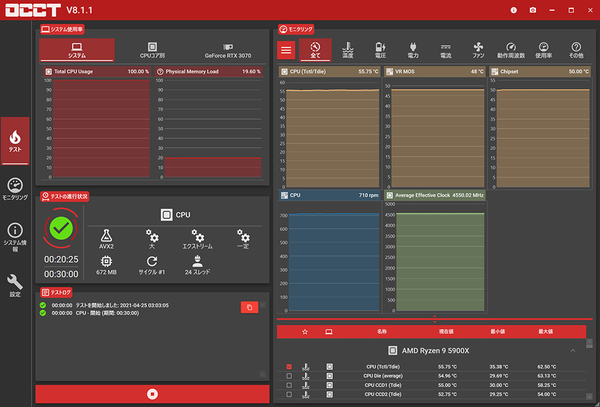Switch to the GeForce RTX 3070 tab
600x407 pixels.
[228, 50]
